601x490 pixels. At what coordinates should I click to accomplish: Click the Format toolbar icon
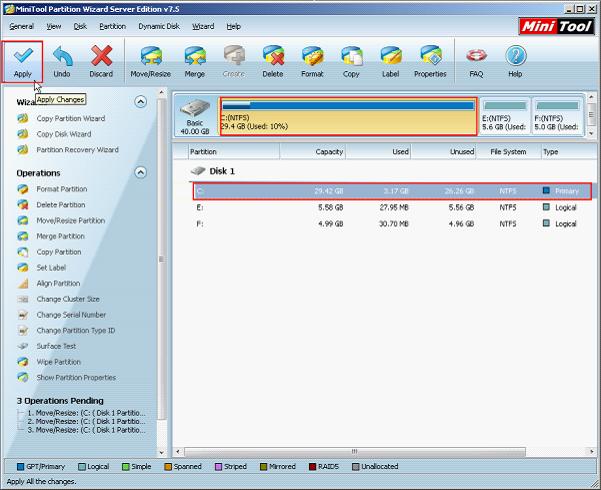312,56
